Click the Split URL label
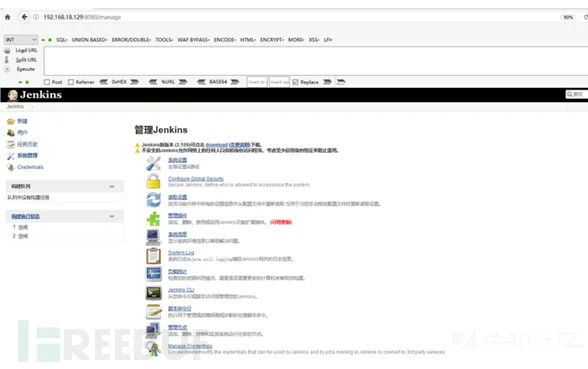This screenshot has width=588, height=369. tap(26, 60)
